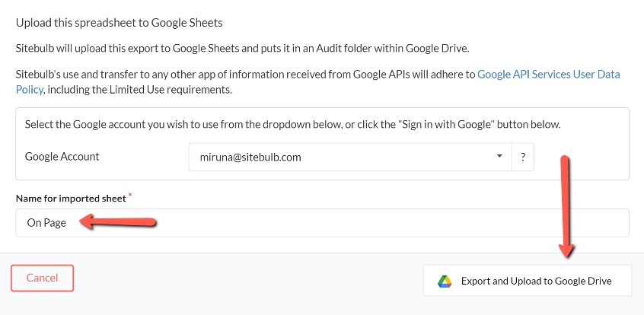This screenshot has width=644, height=315.
Task: Click the sentence about the Audit folder
Action: [242, 49]
